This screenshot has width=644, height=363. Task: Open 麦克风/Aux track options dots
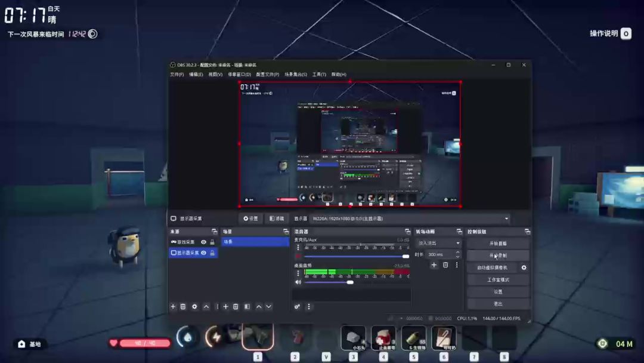(298, 248)
